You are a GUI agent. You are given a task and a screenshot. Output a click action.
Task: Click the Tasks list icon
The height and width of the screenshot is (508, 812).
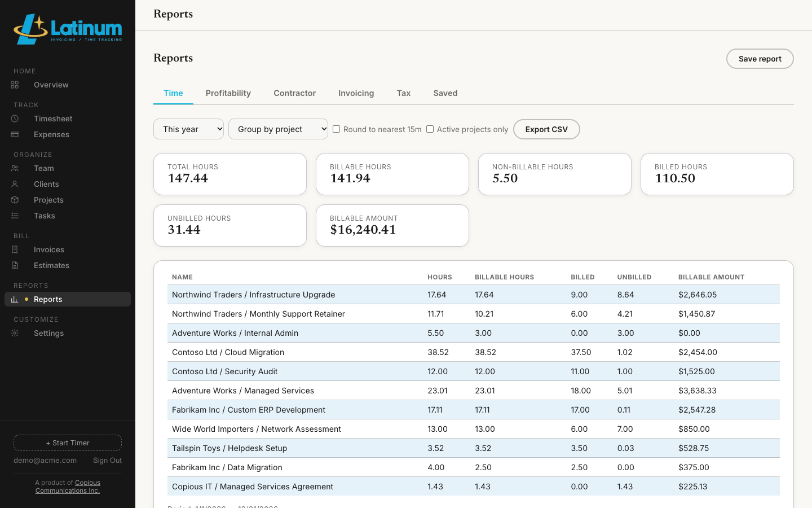[x=15, y=216]
